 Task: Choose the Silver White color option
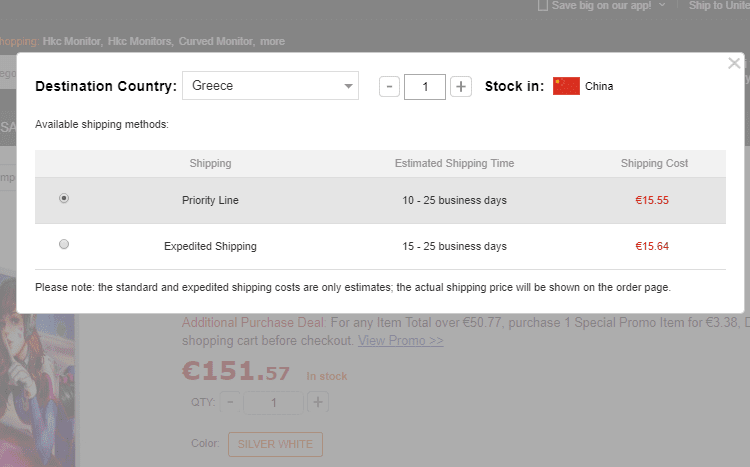tap(275, 444)
